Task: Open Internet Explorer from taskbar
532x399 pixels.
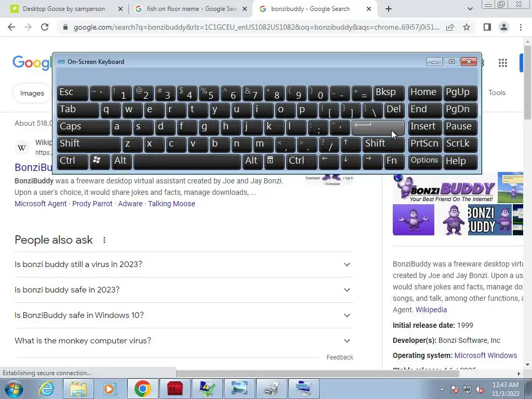Action: pyautogui.click(x=46, y=389)
